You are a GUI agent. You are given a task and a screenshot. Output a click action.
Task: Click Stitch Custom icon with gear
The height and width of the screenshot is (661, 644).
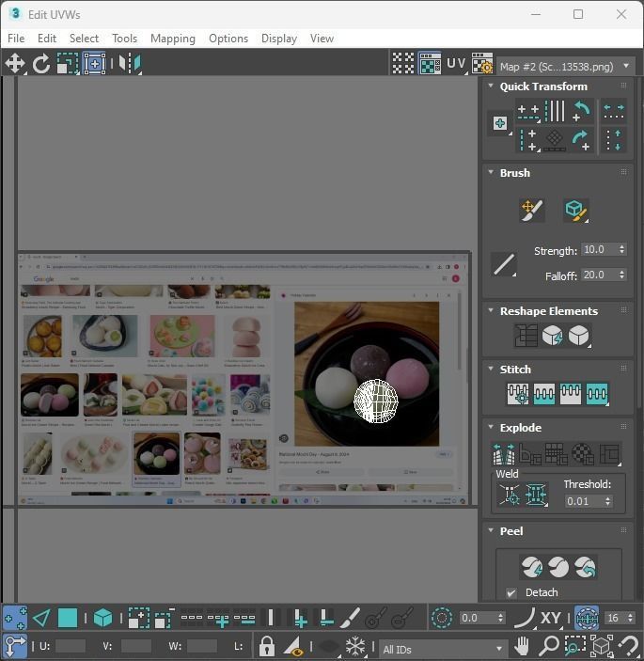pos(518,394)
